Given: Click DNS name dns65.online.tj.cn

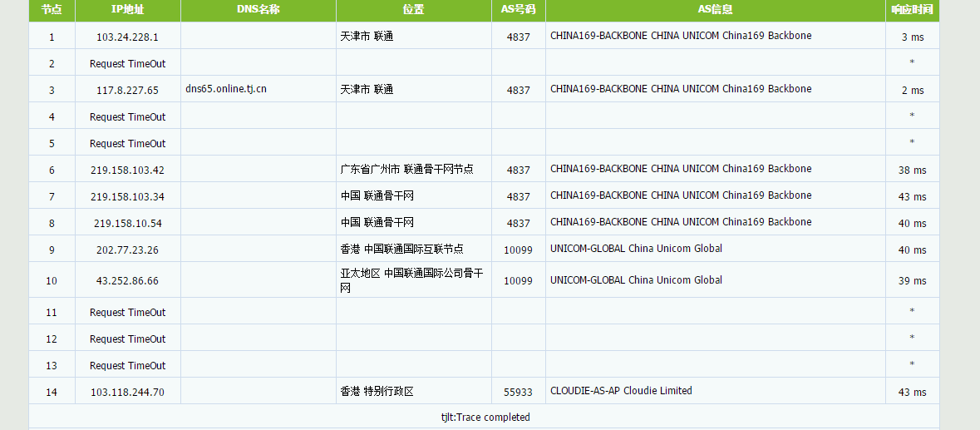Looking at the screenshot, I should coord(226,89).
